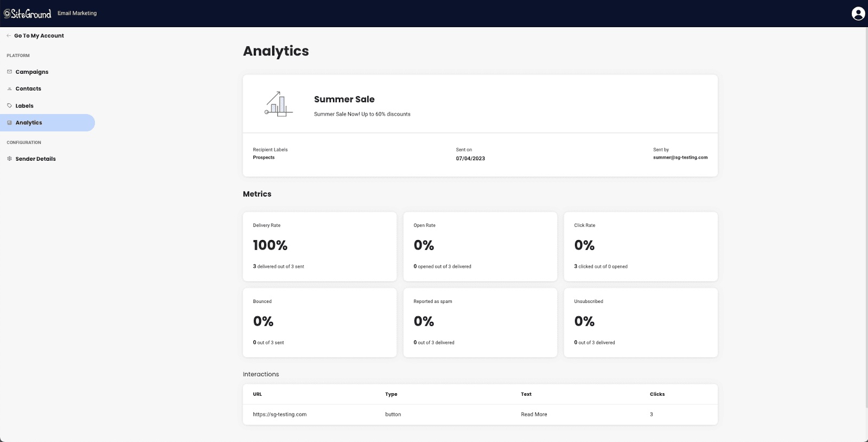Click the SiteGround logo
This screenshot has height=442, width=868.
(x=28, y=14)
